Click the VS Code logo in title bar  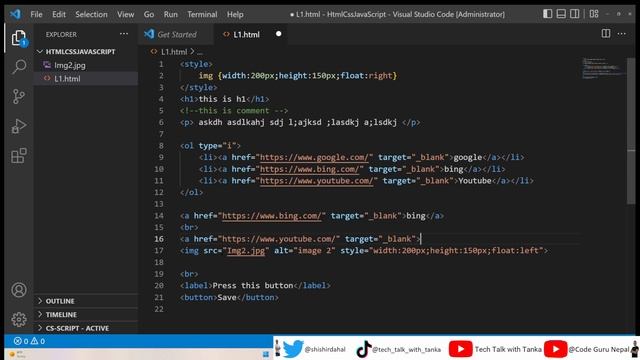pos(16,14)
